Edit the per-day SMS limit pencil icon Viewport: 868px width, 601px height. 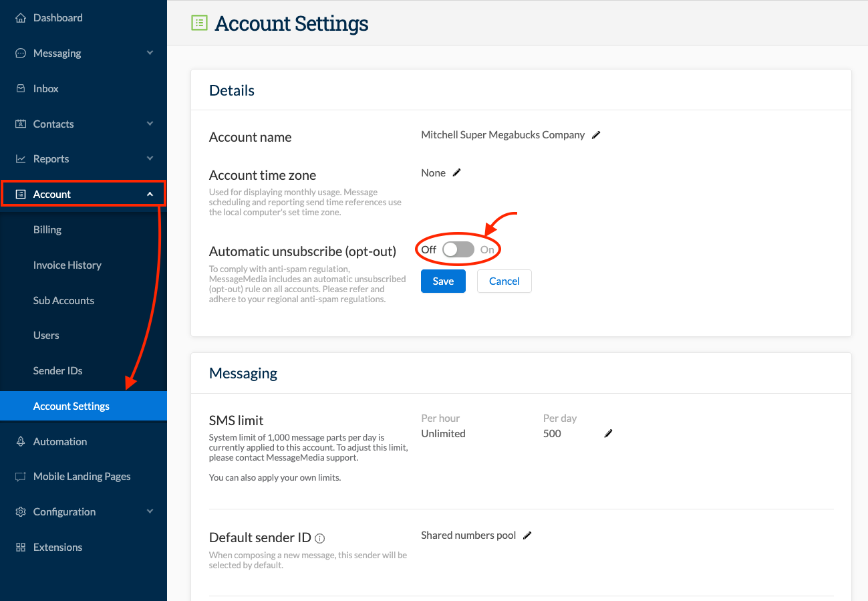click(x=608, y=433)
